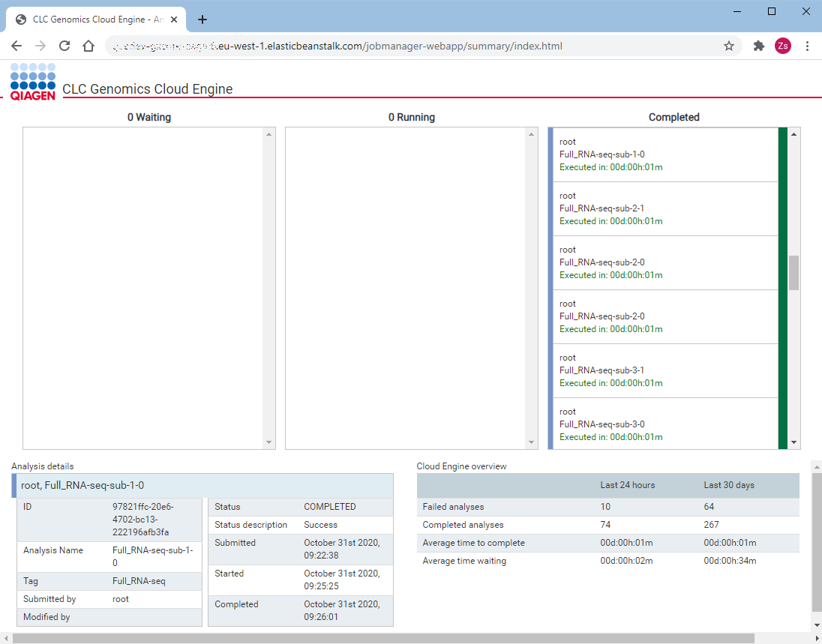Minimize the browser window
This screenshot has height=644, width=822.
(x=737, y=11)
